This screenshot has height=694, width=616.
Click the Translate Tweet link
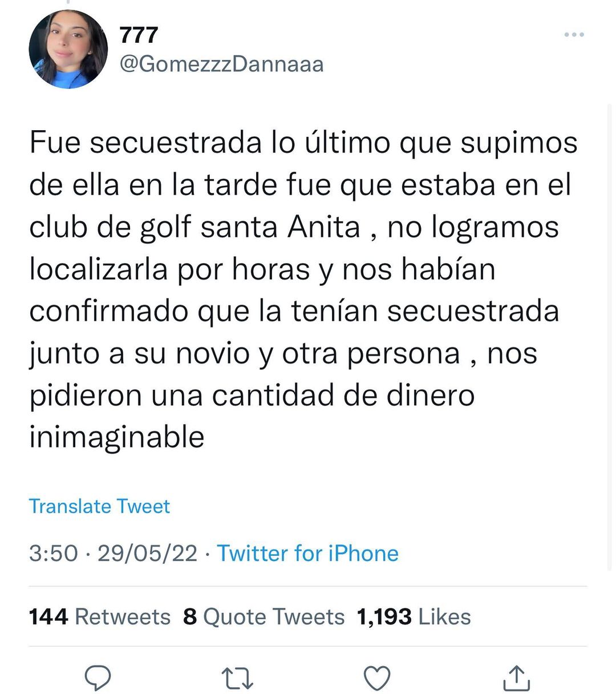coord(99,506)
